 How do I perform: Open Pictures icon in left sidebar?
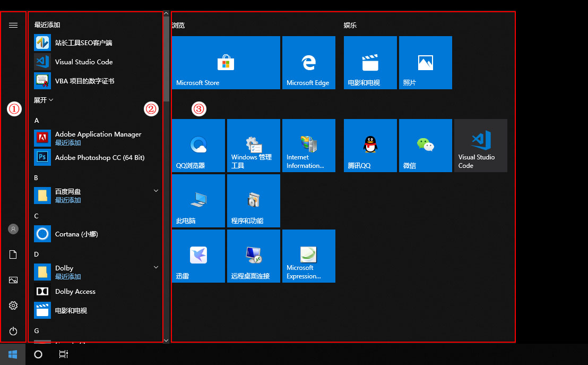13,280
